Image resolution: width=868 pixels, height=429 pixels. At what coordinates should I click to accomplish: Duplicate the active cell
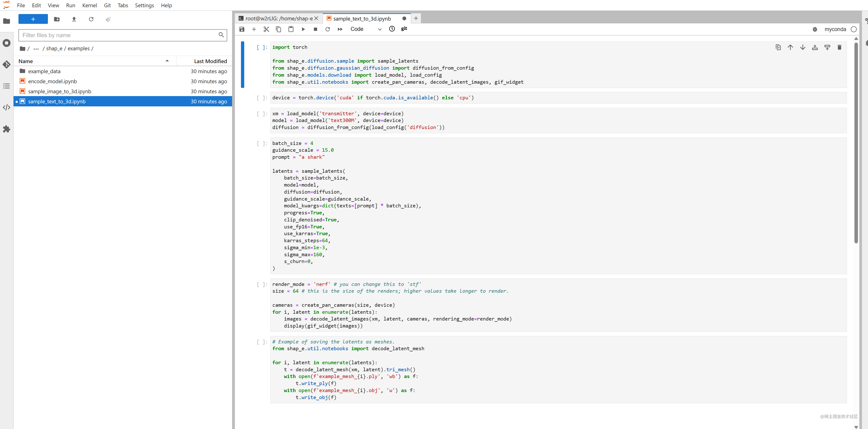pos(778,47)
